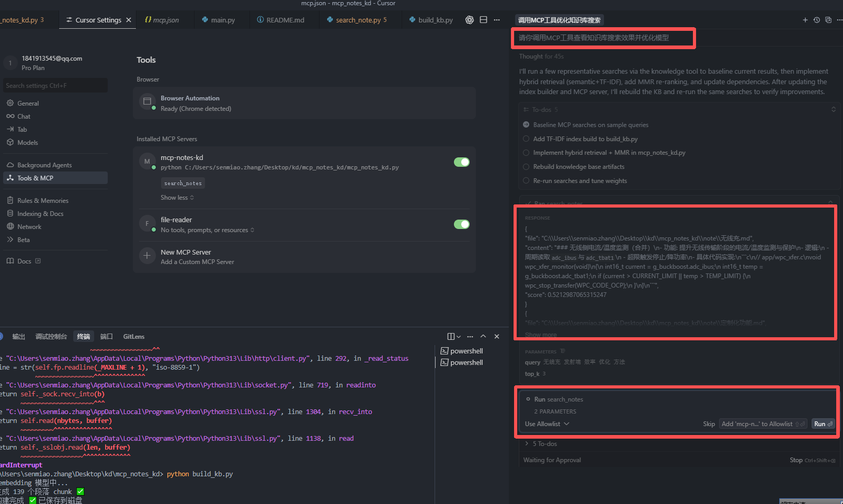Open terminal panel more actions ellipsis
This screenshot has width=843, height=504.
point(470,336)
